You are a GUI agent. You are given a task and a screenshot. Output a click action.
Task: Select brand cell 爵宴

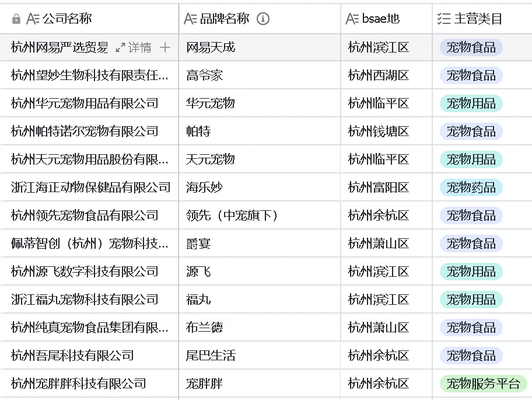[x=260, y=244]
